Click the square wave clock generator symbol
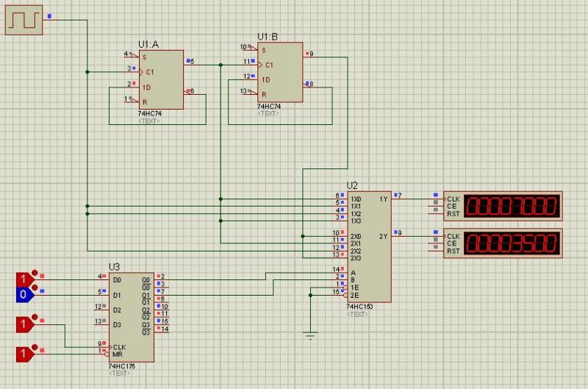The width and height of the screenshot is (588, 389). pyautogui.click(x=24, y=21)
